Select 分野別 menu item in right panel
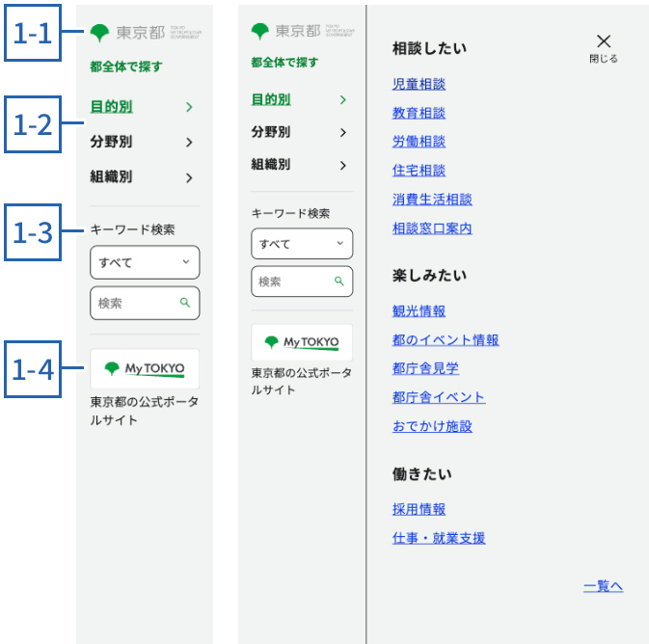This screenshot has width=649, height=644. click(x=271, y=132)
